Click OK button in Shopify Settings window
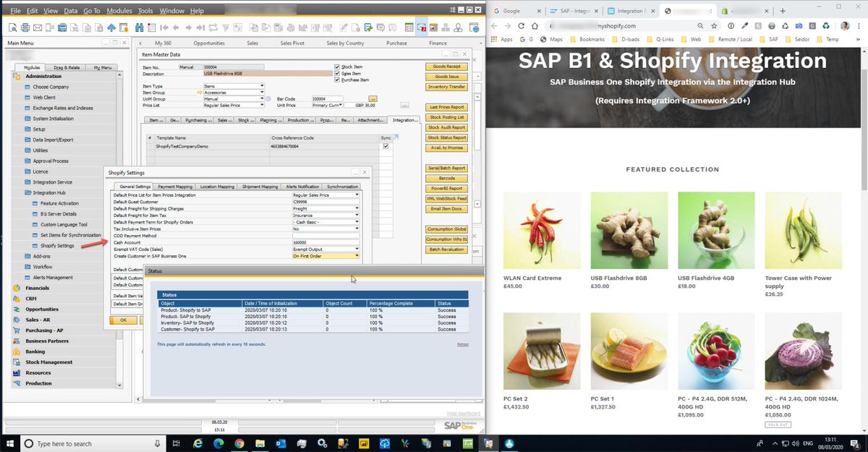The image size is (868, 452). click(123, 320)
